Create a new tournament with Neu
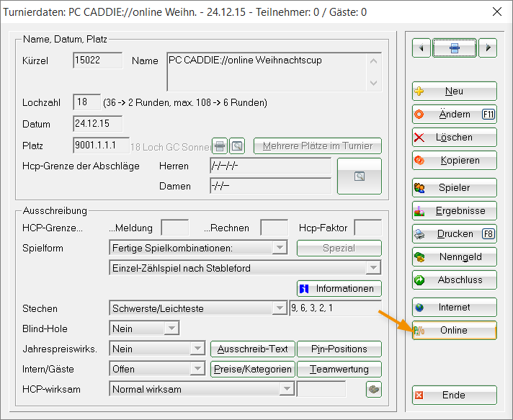 [455, 91]
